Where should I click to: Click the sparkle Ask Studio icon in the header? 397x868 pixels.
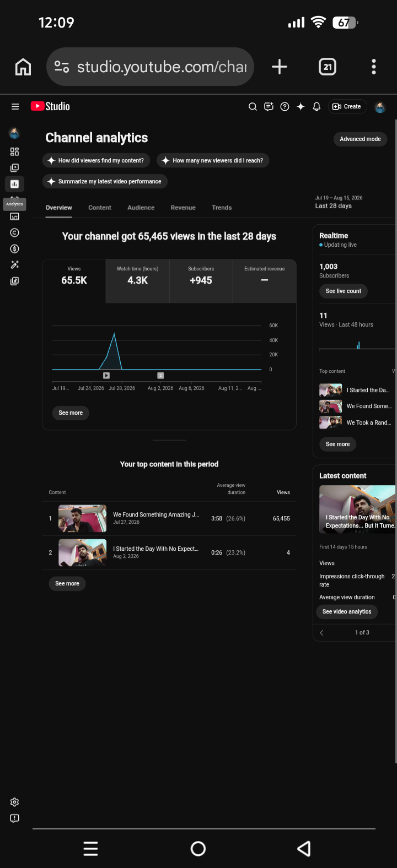coord(301,107)
